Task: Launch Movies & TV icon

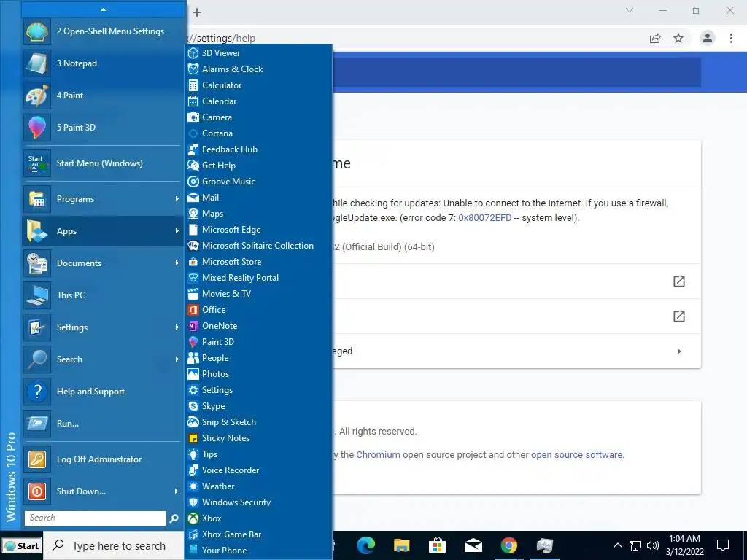Action: (x=193, y=294)
